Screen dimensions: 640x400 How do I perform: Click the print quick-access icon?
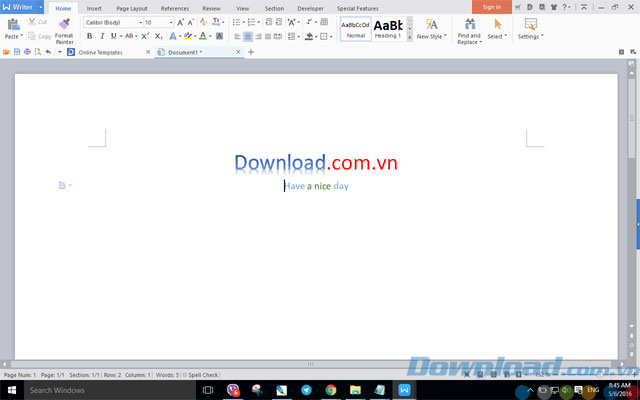click(x=27, y=52)
